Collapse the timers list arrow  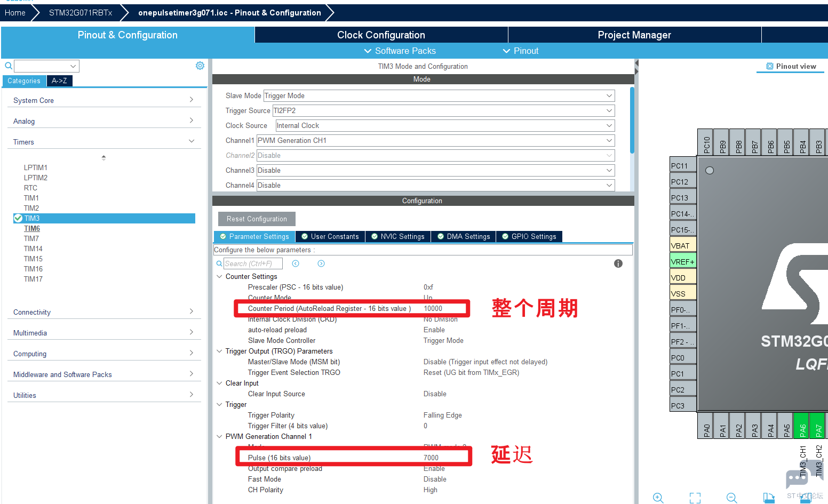(103, 158)
